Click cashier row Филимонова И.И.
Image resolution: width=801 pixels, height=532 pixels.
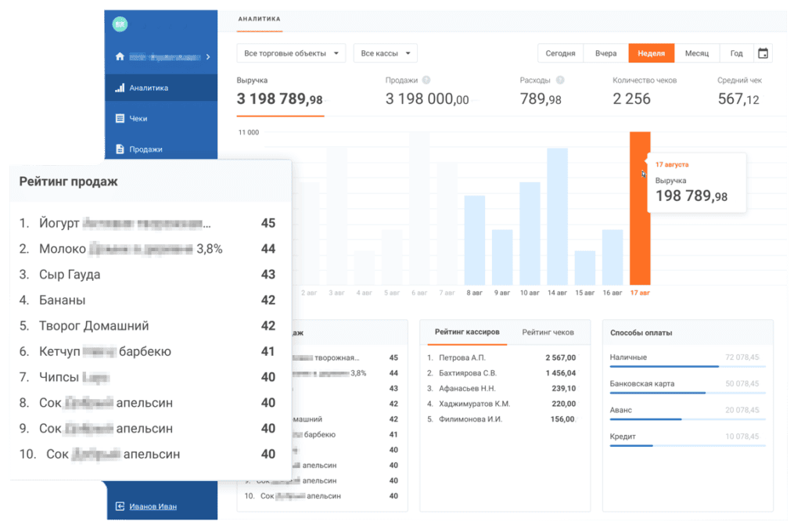pos(501,419)
